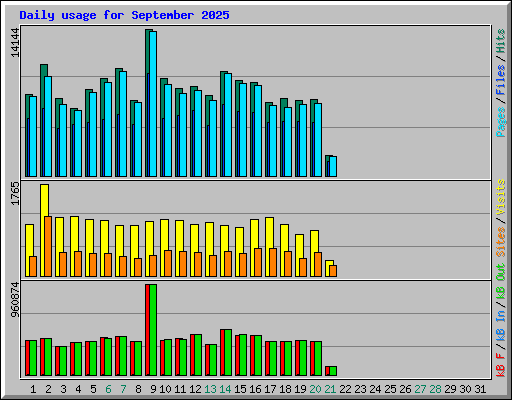Click the tall green kB bar for day 9
This screenshot has height=400, width=512.
(x=153, y=330)
